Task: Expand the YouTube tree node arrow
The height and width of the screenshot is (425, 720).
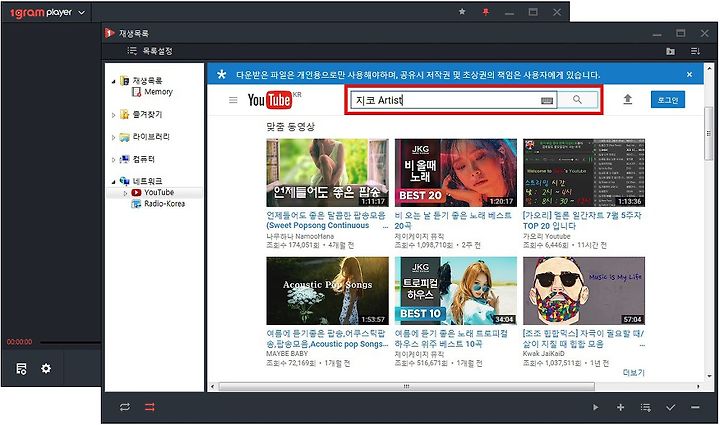Action: (x=125, y=193)
